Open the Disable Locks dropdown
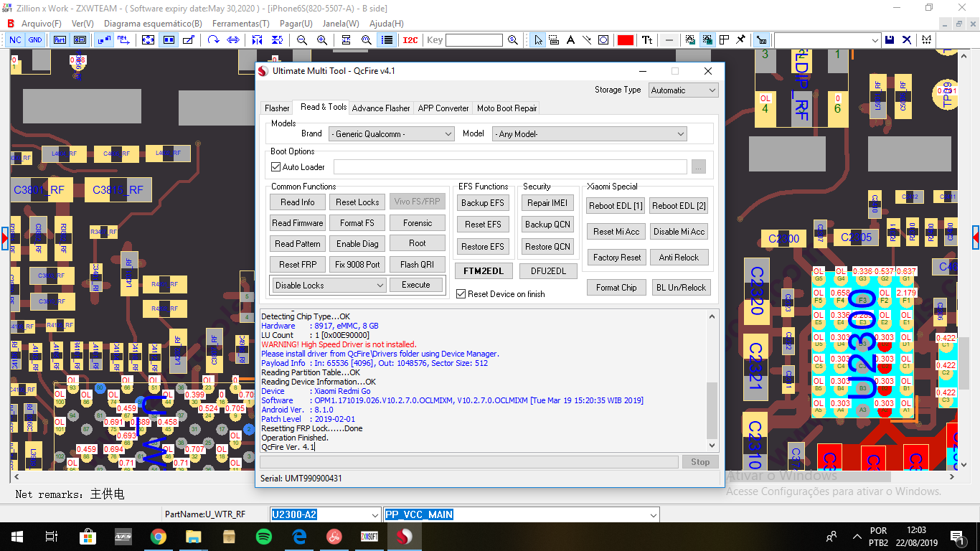 point(330,286)
